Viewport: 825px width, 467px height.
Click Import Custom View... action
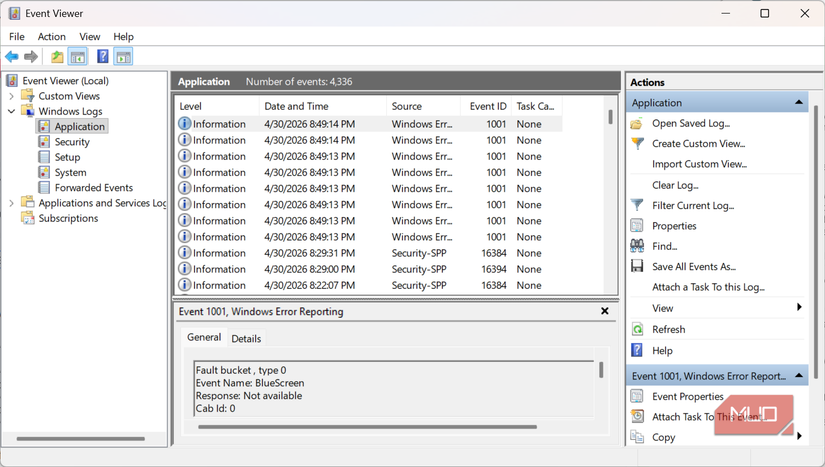coord(699,164)
